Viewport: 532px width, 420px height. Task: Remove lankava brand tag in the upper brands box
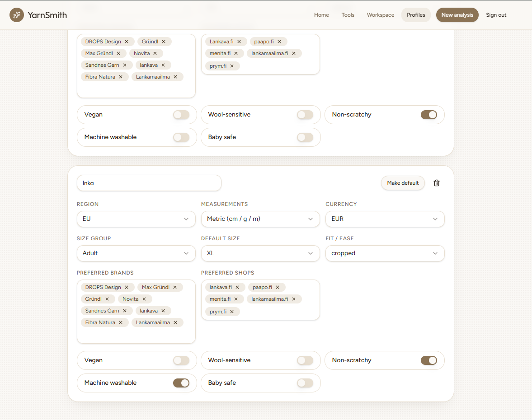(x=163, y=65)
